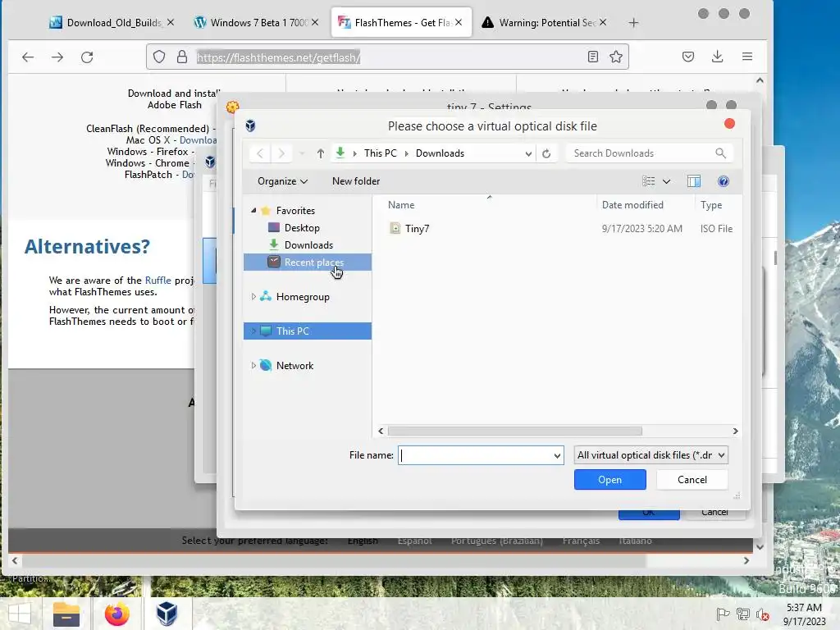
Task: Click the This PC path breadcrumb
Action: click(381, 153)
